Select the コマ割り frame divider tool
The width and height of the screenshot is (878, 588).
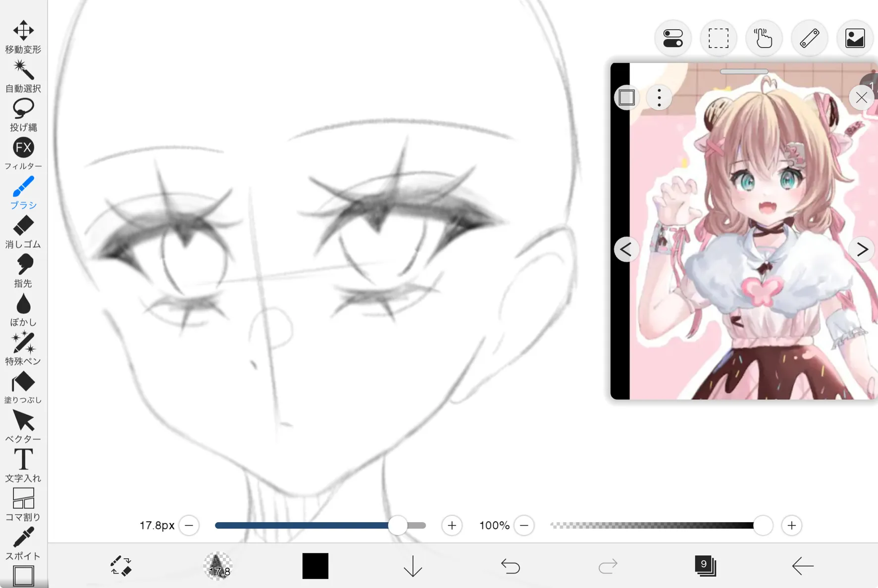tap(23, 504)
